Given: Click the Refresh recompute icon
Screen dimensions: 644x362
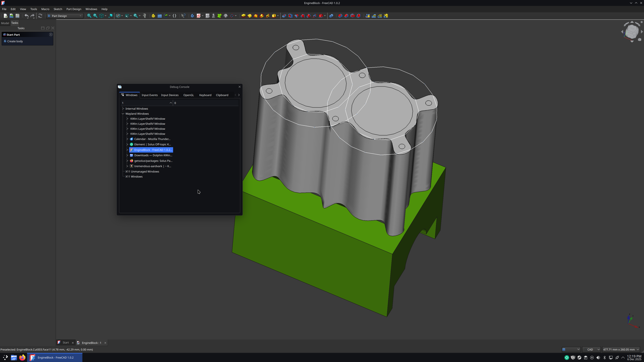Looking at the screenshot, I should click(40, 16).
